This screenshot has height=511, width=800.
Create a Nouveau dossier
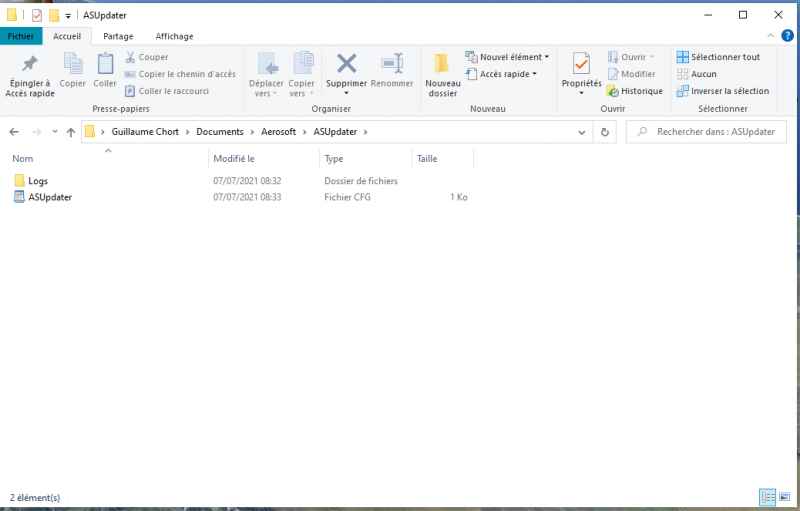(443, 75)
